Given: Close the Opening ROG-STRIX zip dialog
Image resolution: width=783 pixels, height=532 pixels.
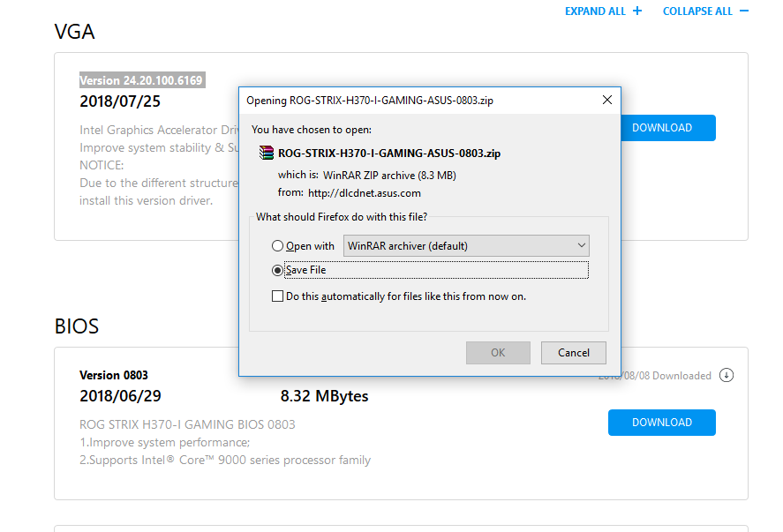Looking at the screenshot, I should click(606, 100).
